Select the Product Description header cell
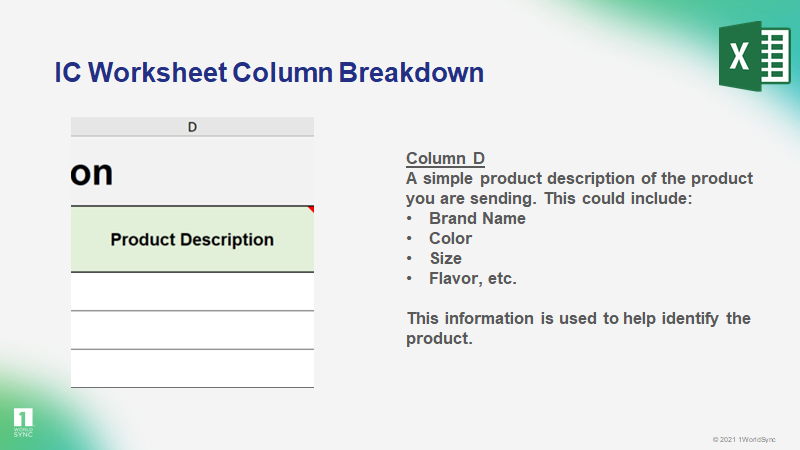 click(x=192, y=240)
